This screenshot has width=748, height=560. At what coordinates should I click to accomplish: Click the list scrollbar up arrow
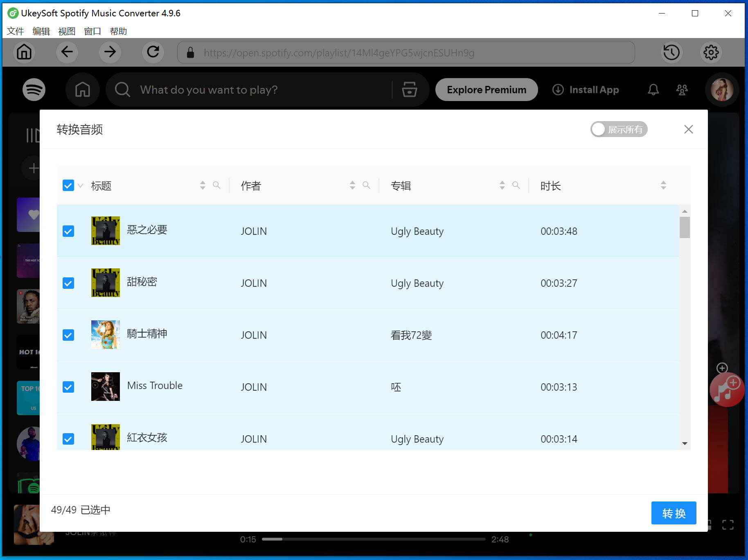coord(685,211)
